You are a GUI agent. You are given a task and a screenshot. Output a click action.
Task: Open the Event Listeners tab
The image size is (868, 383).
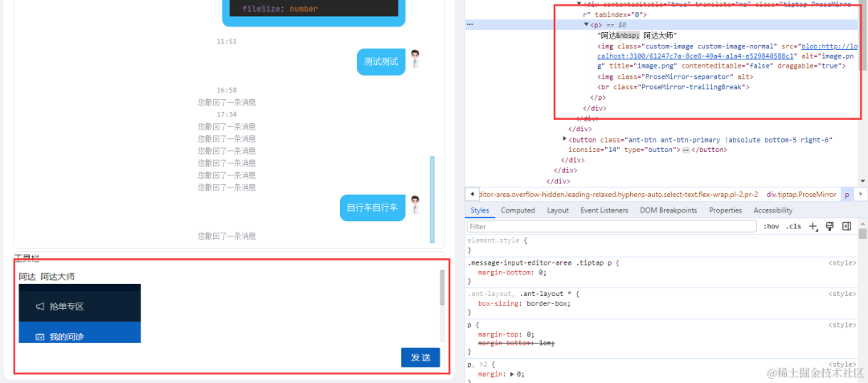[x=604, y=211]
